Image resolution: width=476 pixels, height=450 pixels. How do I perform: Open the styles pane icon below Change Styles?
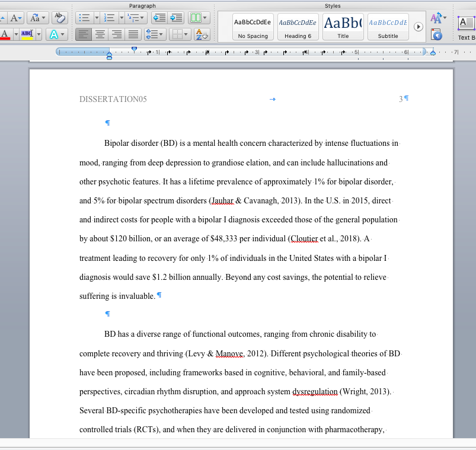click(437, 35)
